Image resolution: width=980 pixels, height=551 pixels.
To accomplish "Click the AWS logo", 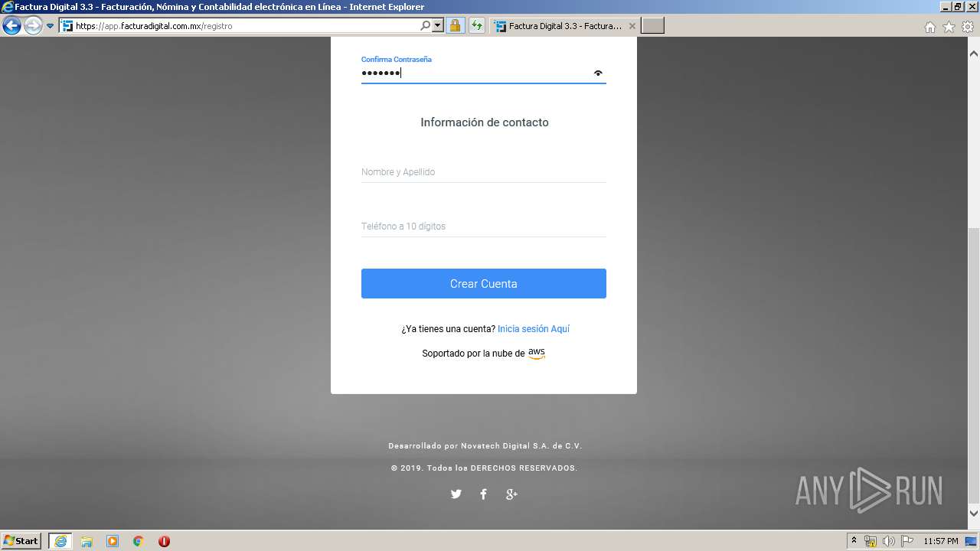I will pyautogui.click(x=537, y=354).
